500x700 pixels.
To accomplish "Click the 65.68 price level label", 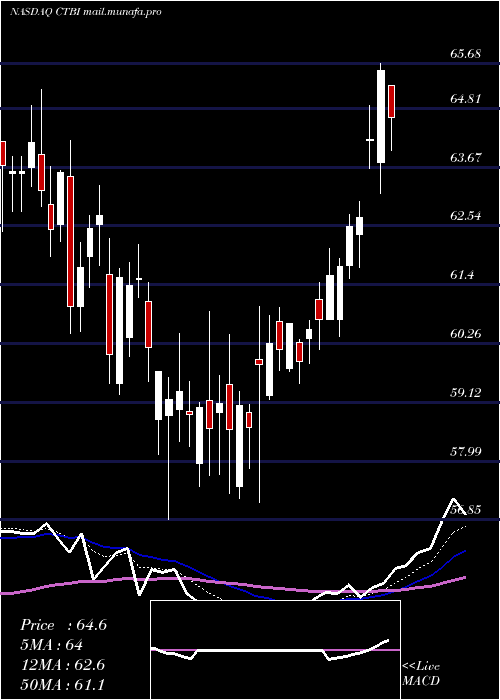I will [x=466, y=54].
